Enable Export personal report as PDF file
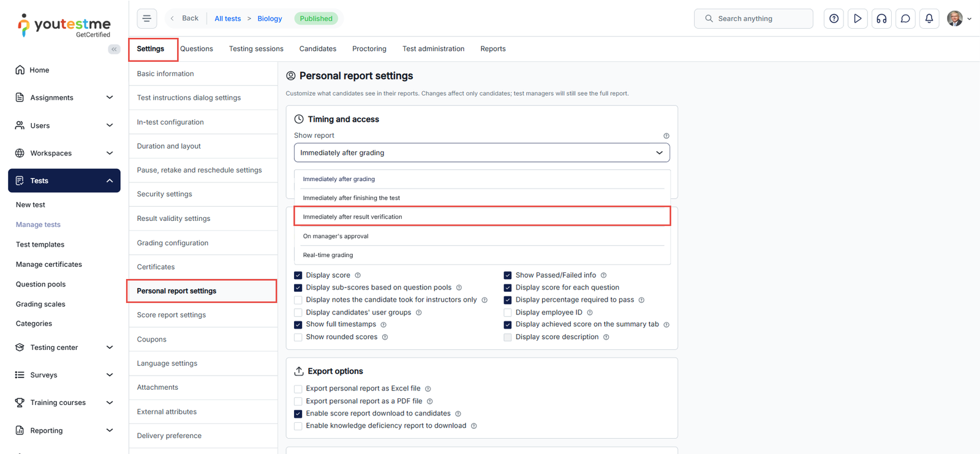 pyautogui.click(x=298, y=401)
